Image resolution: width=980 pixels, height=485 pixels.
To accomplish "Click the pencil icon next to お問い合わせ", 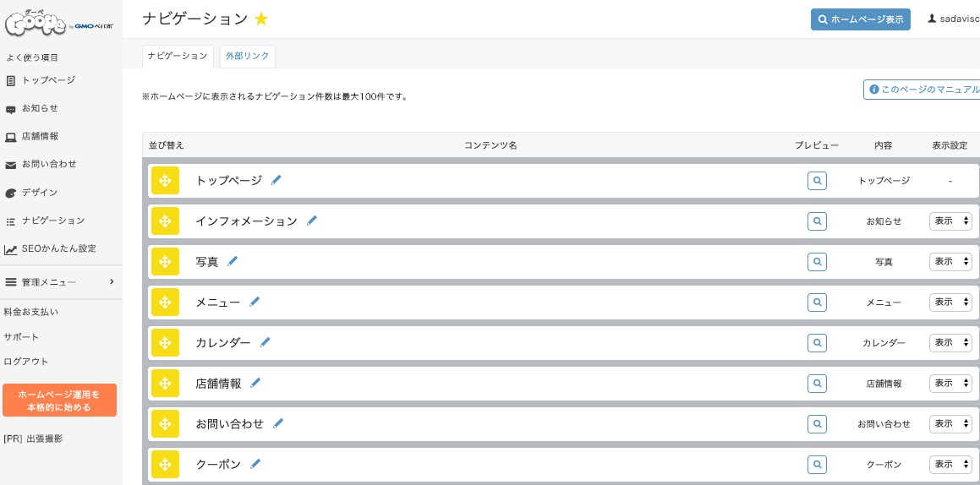I will coord(278,423).
